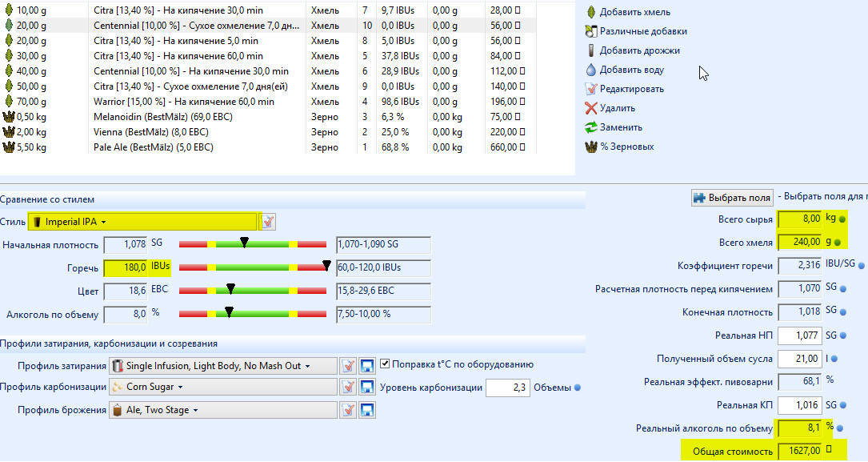Click the Заменить label
The width and height of the screenshot is (868, 462).
(621, 127)
